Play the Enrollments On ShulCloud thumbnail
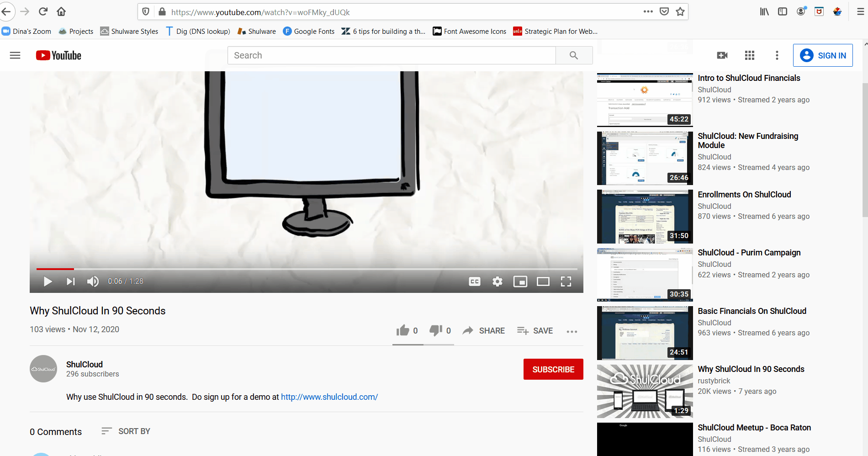 [x=644, y=216]
